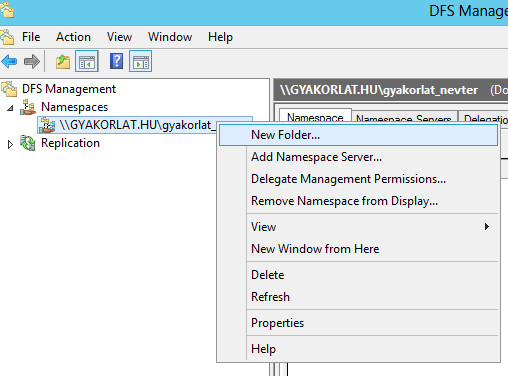The width and height of the screenshot is (508, 376).
Task: Click the app icon in the title bar
Action: pyautogui.click(x=7, y=10)
